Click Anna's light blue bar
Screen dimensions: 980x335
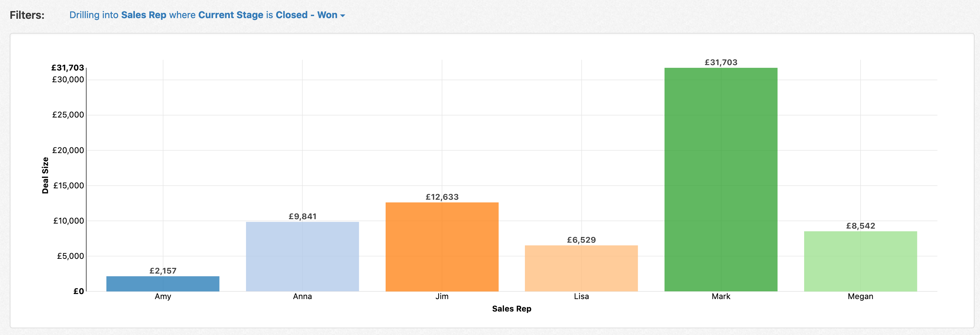pyautogui.click(x=302, y=256)
